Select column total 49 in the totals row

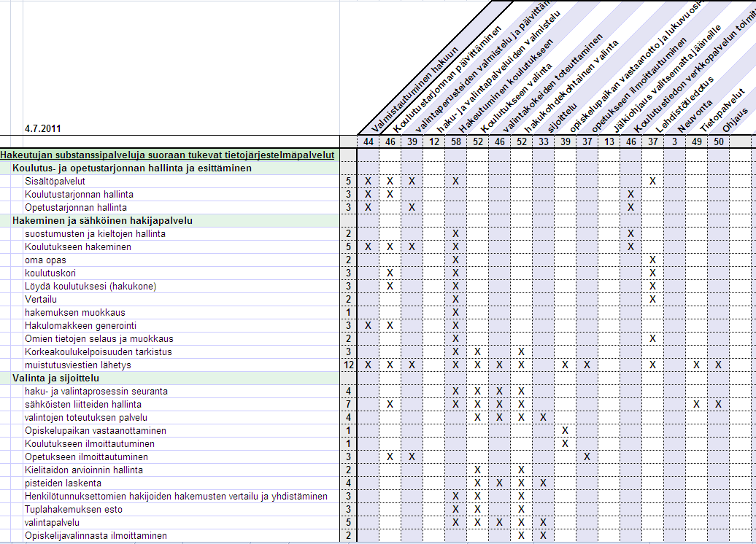pyautogui.click(x=697, y=141)
